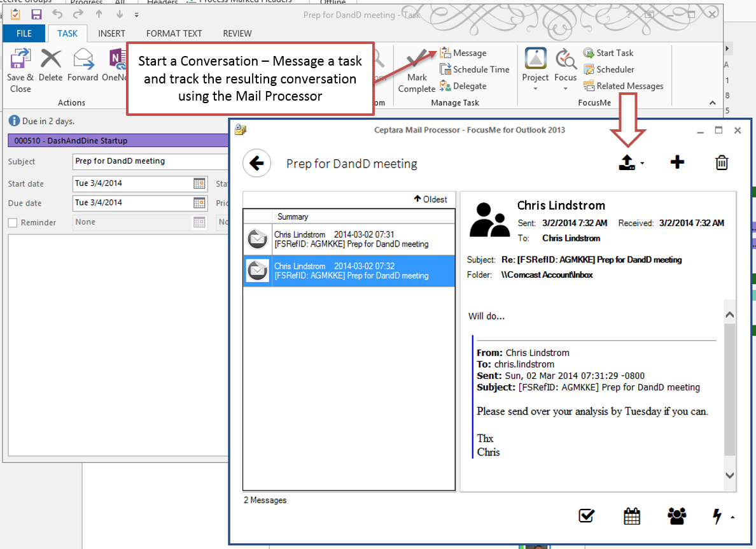
Task: Toggle the Reminder checkbox
Action: click(13, 223)
